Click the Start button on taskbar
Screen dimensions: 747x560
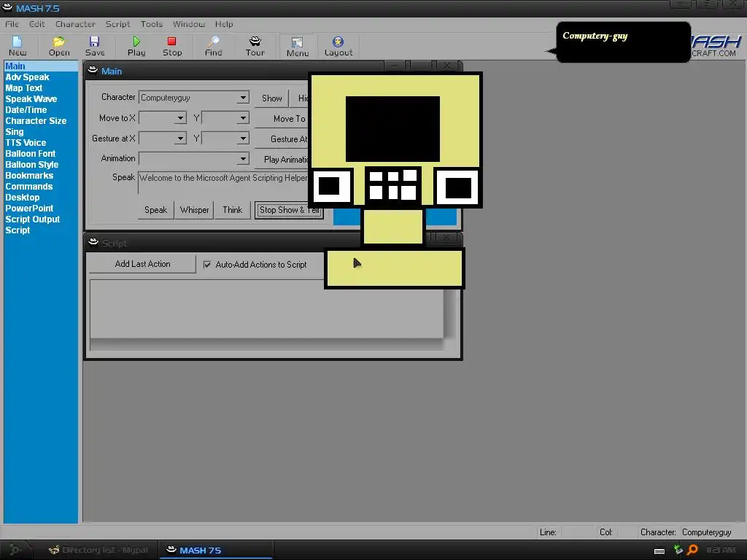point(15,550)
